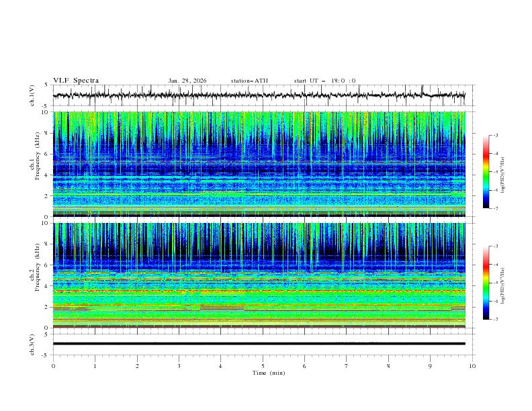Click time axis tick label "6"
Screen dimensions: 532x411
[304, 366]
